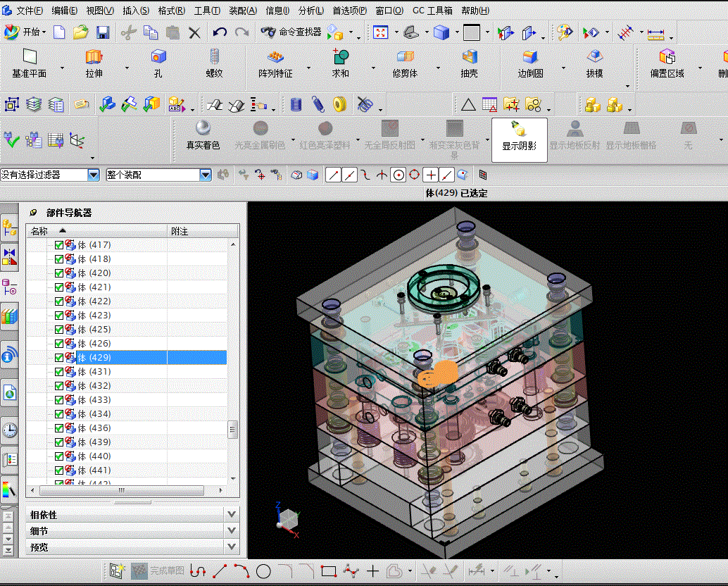The image size is (728, 586).
Task: Click the 名称 column header to sort
Action: click(x=39, y=231)
